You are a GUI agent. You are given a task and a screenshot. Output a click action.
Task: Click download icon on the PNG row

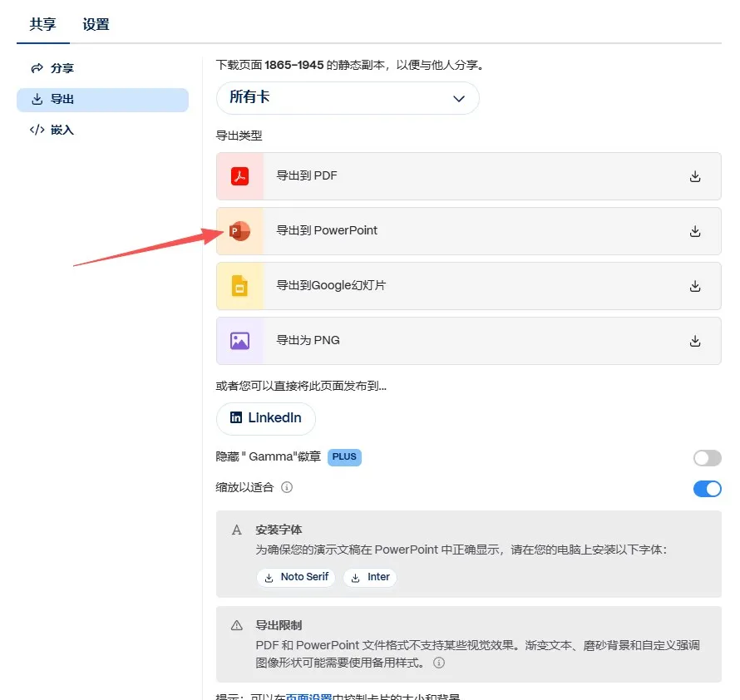point(695,341)
